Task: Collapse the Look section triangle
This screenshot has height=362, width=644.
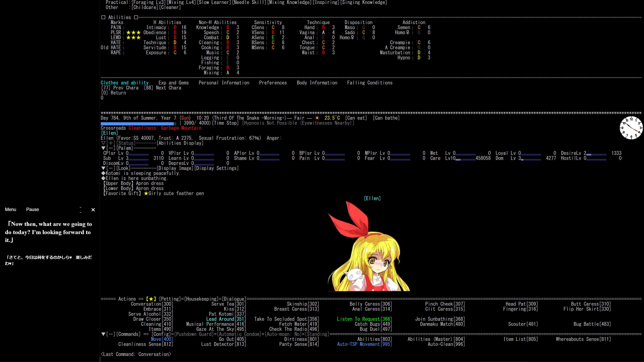Action: coord(103,168)
